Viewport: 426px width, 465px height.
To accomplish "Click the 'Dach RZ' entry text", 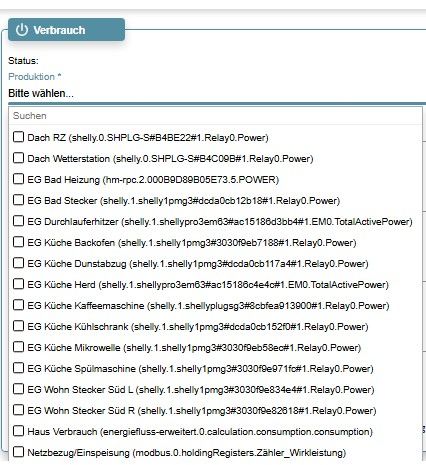I will (x=148, y=138).
